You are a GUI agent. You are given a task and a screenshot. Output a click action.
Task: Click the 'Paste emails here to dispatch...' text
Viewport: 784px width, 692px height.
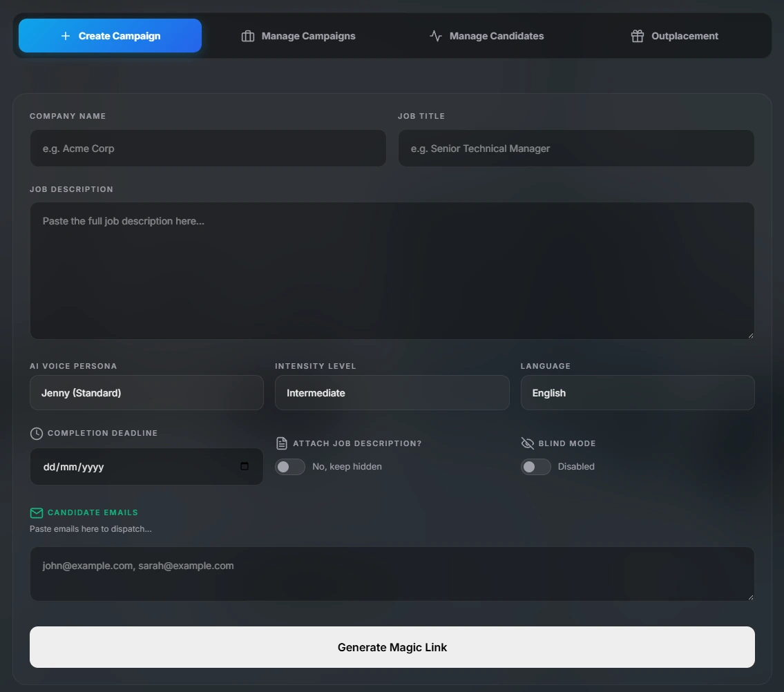coord(90,529)
